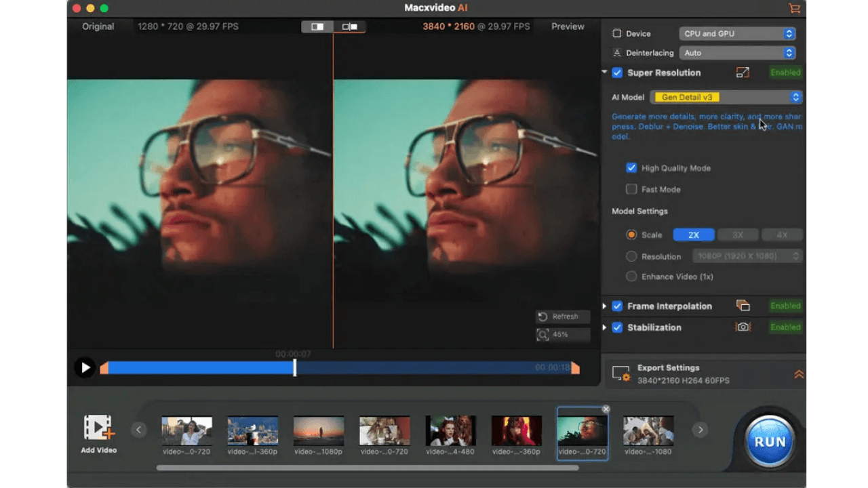Show next video thumbnails with the right arrow
This screenshot has height=488, width=868.
point(700,430)
